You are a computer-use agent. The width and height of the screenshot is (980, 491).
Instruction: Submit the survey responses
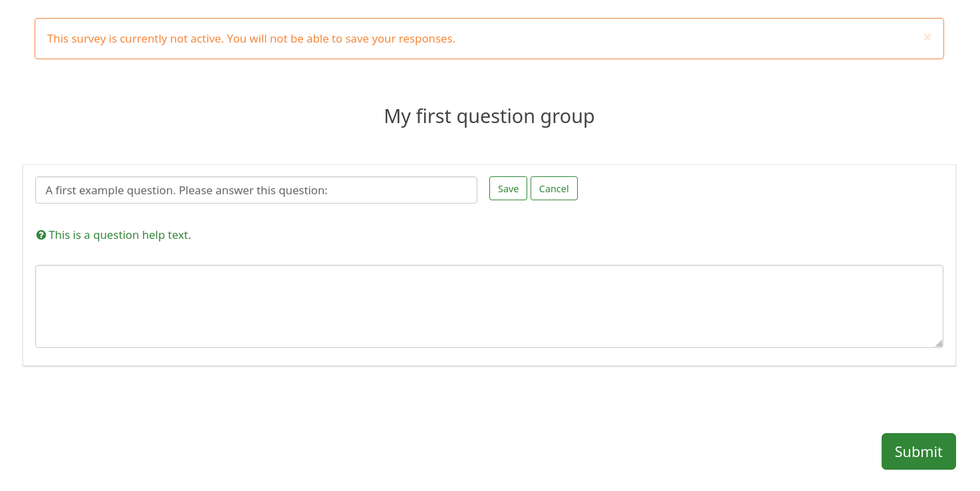[918, 451]
